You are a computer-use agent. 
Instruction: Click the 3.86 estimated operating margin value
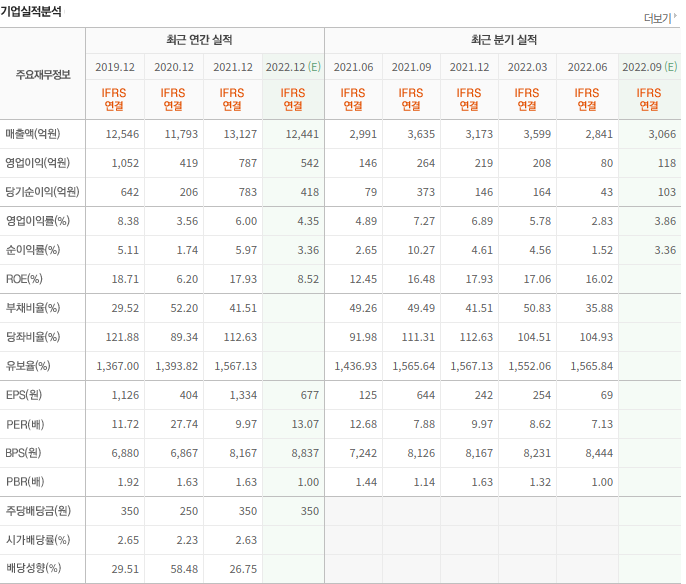point(665,221)
